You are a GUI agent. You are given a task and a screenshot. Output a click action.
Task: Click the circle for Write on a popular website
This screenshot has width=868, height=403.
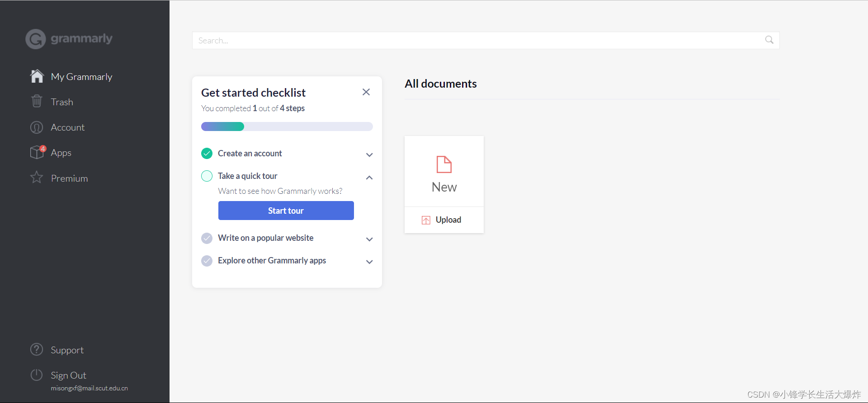(x=207, y=238)
